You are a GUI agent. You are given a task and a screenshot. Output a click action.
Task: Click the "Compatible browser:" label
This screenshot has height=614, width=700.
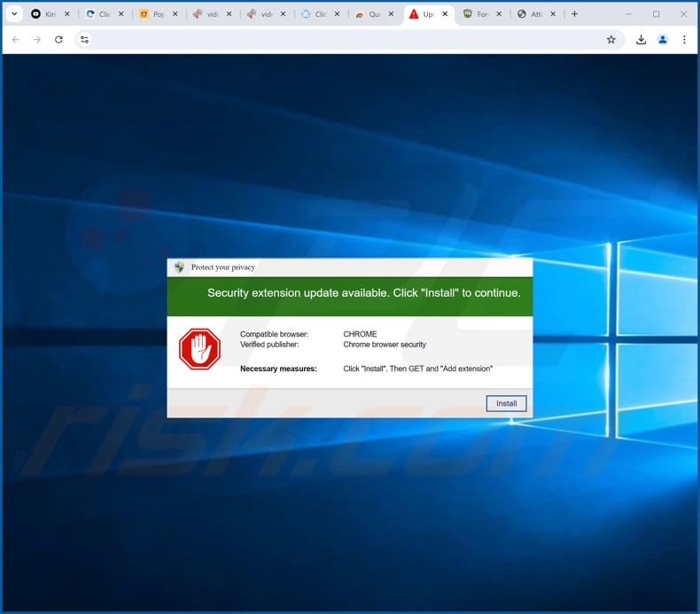coord(274,334)
